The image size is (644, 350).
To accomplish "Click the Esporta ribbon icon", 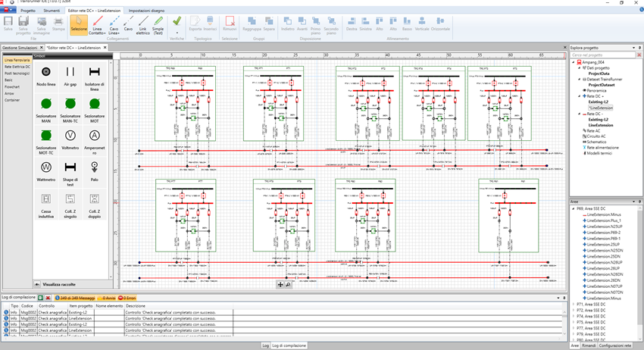I will (x=195, y=23).
